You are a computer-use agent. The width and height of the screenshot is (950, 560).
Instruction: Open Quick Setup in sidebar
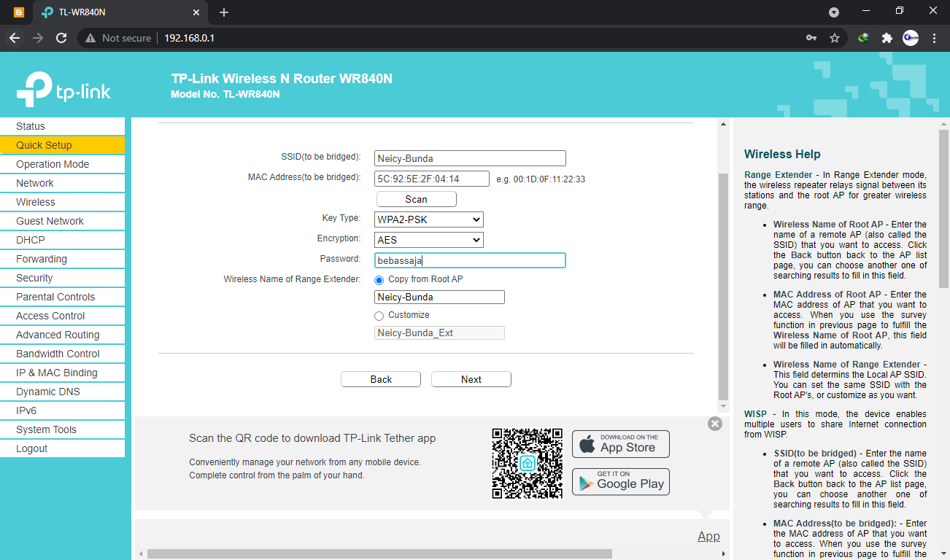(x=62, y=145)
